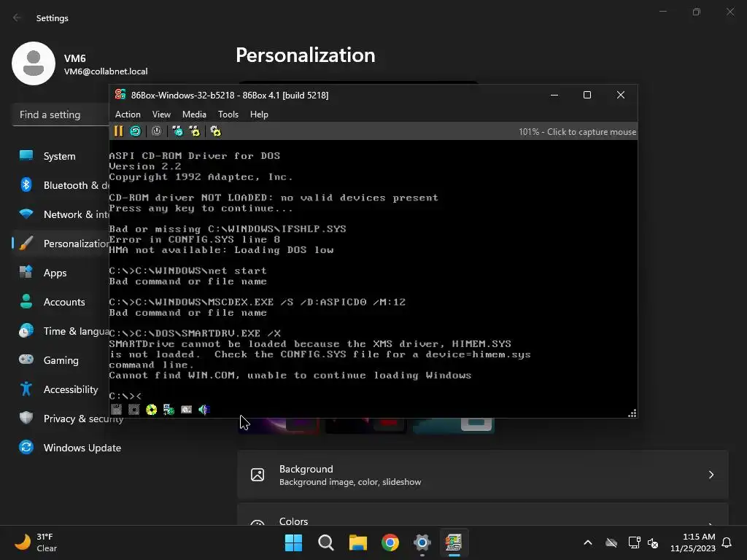Click second floppy drive status icon
Image resolution: width=747 pixels, height=560 pixels.
click(x=134, y=410)
